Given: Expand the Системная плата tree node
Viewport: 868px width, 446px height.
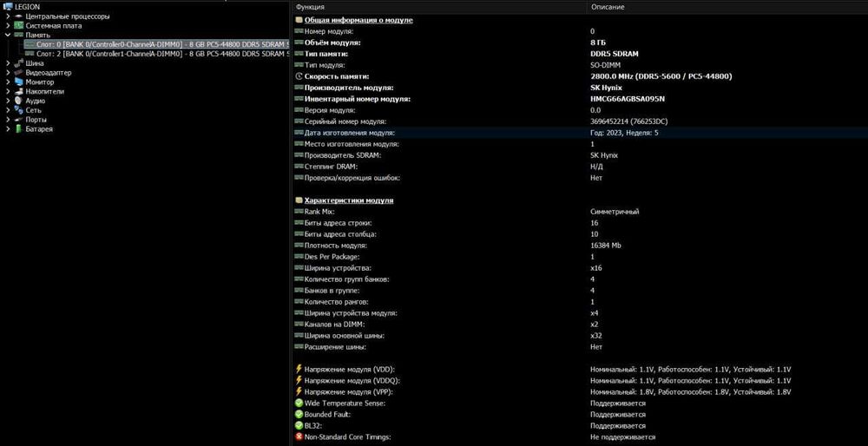Looking at the screenshot, I should [8, 26].
